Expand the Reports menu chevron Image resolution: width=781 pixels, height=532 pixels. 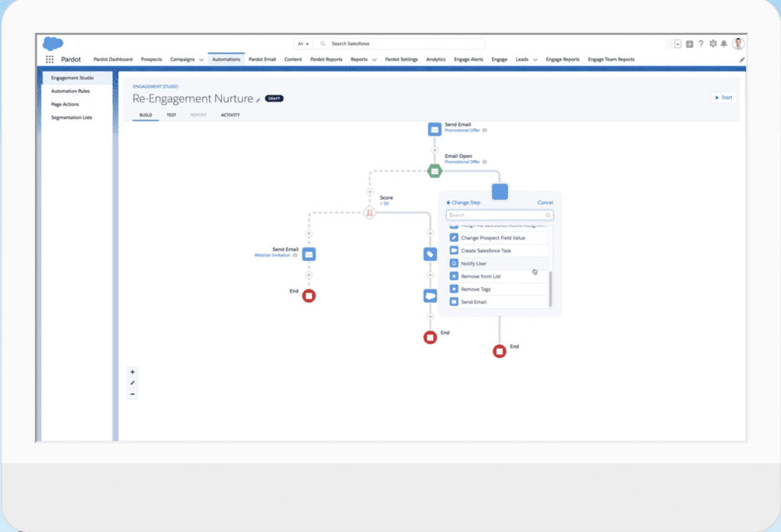point(374,59)
